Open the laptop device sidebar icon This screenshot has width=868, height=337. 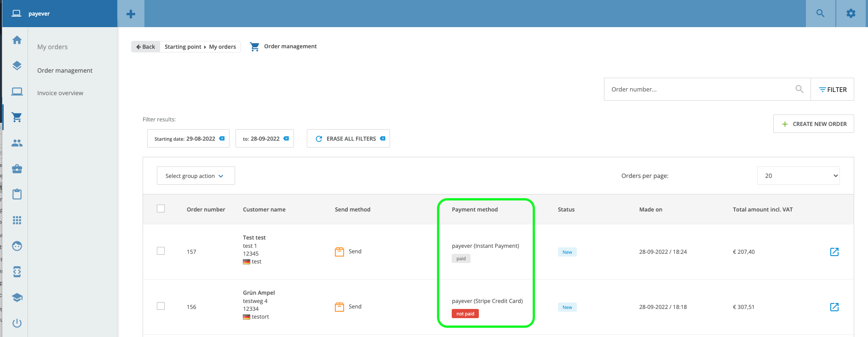coord(17,91)
